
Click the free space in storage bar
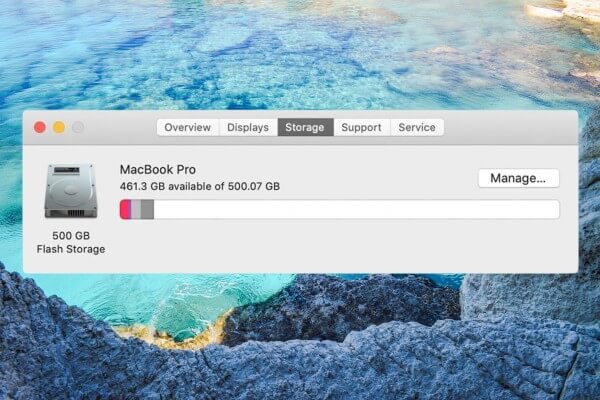point(356,209)
